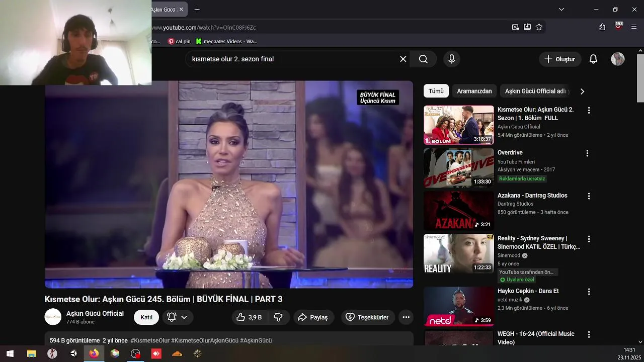Click the #KısmetseOlur hashtag
The width and height of the screenshot is (644, 362).
pos(150,340)
